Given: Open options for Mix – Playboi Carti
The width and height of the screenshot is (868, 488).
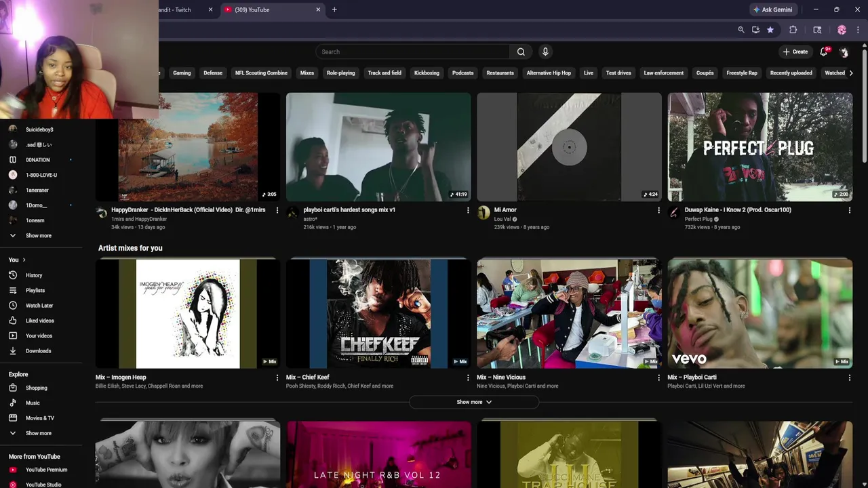Looking at the screenshot, I should tap(849, 378).
